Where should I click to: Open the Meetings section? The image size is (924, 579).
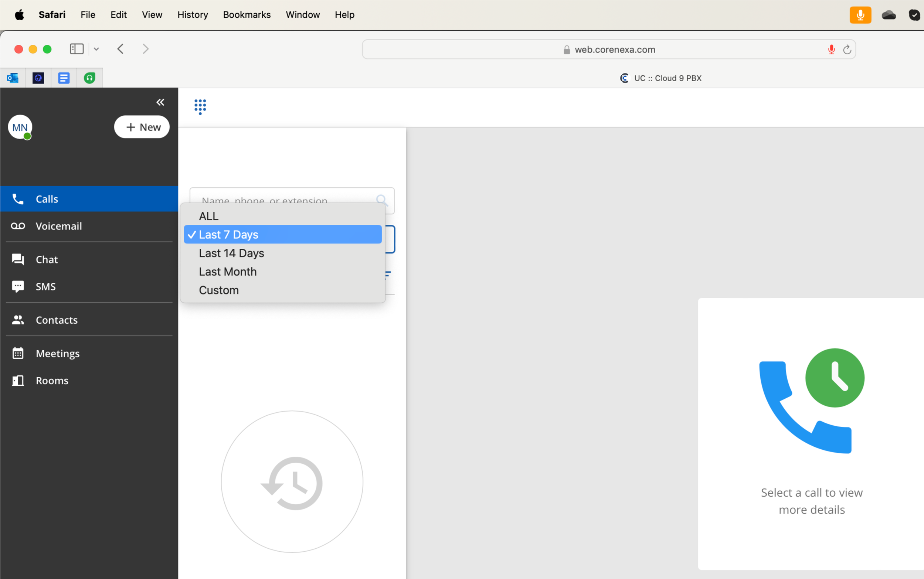pyautogui.click(x=57, y=353)
